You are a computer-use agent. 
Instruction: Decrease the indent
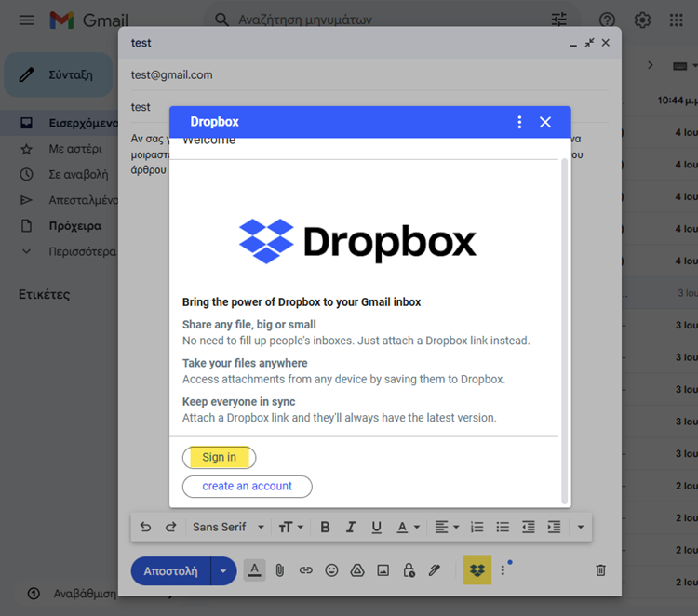pos(529,527)
